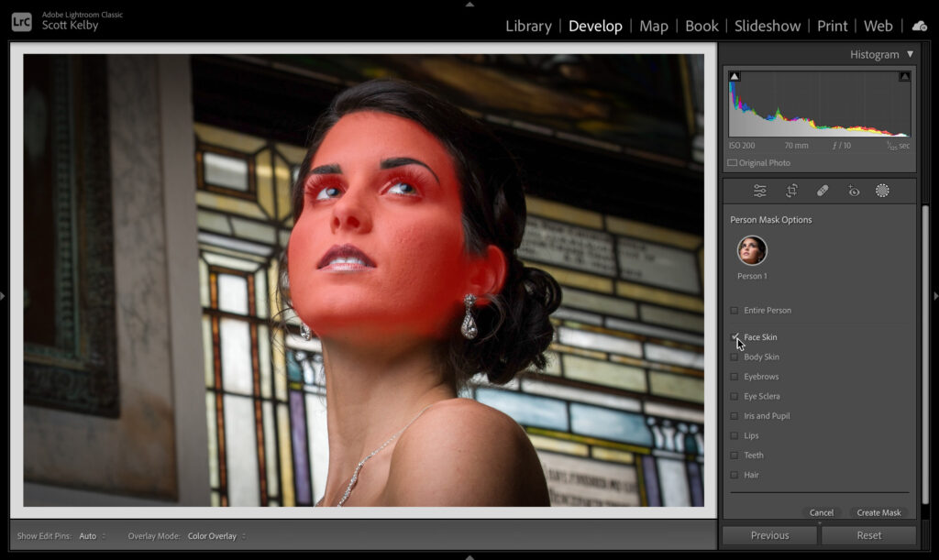Switch to the Book module
This screenshot has height=560, width=939.
[701, 27]
